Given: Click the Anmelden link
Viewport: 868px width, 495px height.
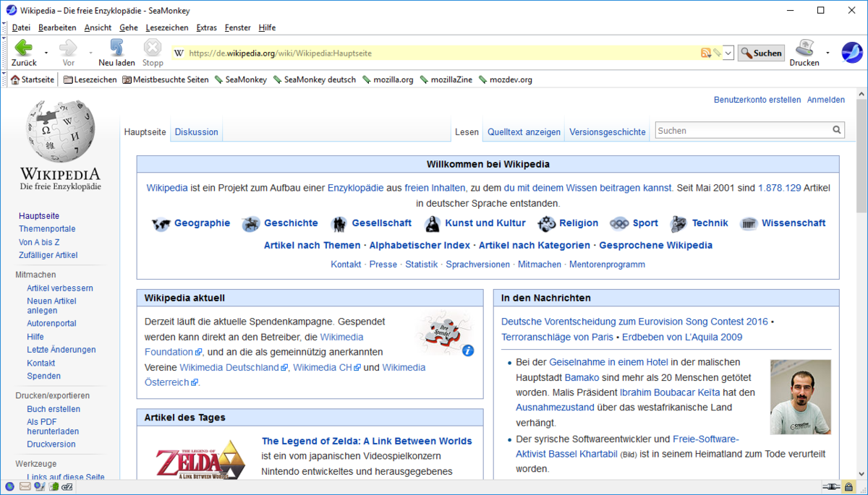Looking at the screenshot, I should click(x=826, y=100).
